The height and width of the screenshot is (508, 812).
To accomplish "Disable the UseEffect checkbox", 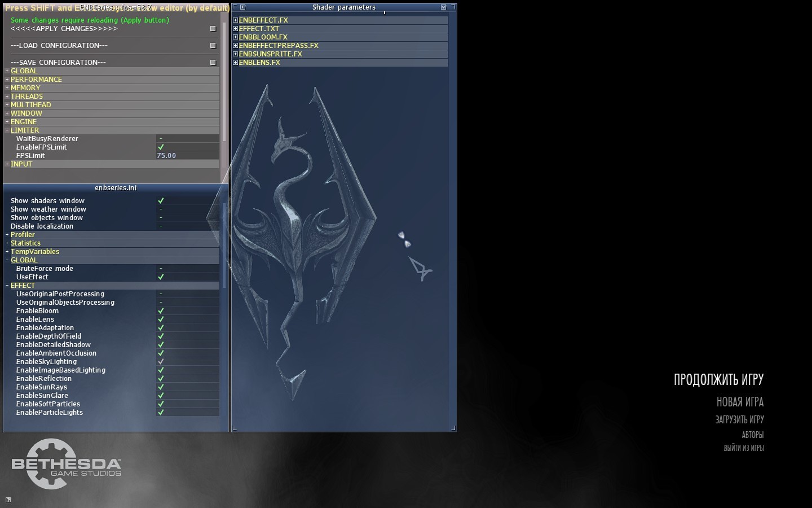I will pyautogui.click(x=161, y=277).
